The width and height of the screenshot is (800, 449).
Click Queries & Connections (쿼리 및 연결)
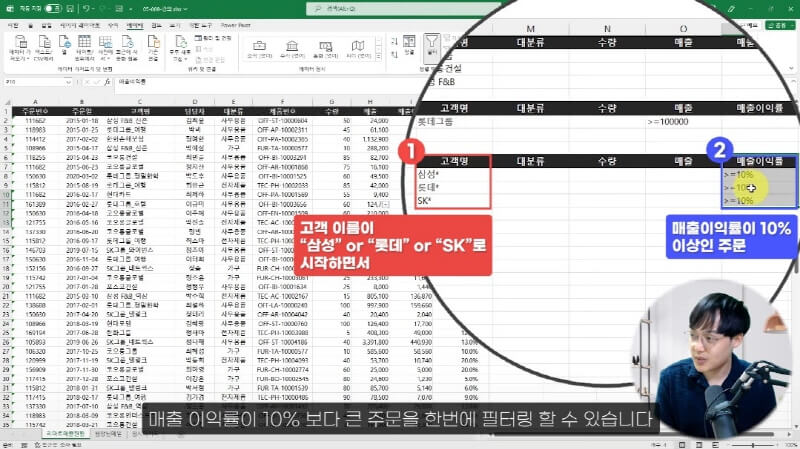213,38
